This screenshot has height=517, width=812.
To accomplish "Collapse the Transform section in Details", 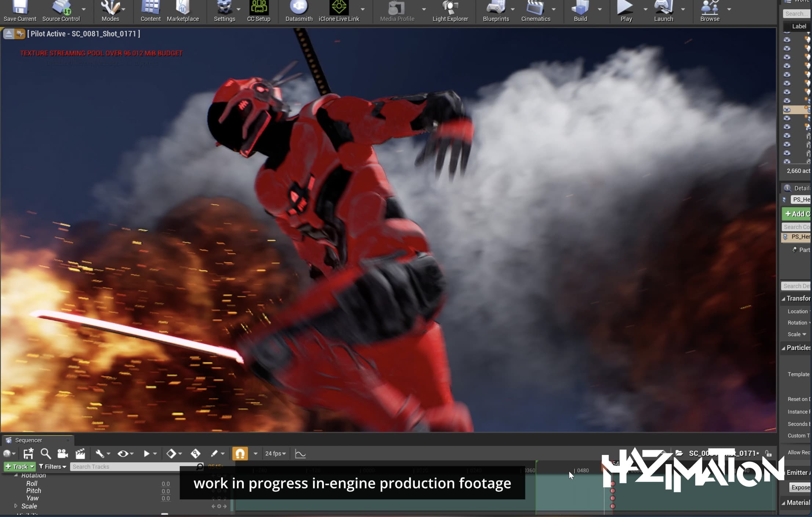I will [783, 299].
